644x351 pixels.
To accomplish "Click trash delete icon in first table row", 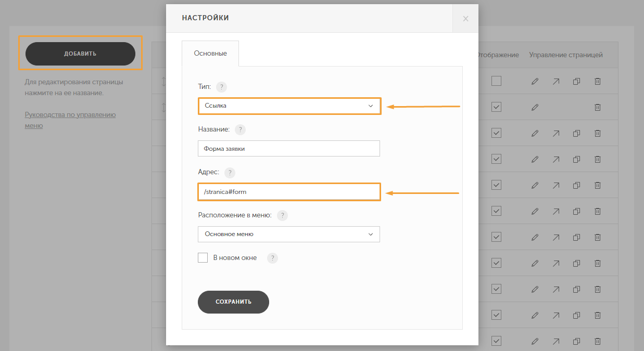I will click(598, 81).
